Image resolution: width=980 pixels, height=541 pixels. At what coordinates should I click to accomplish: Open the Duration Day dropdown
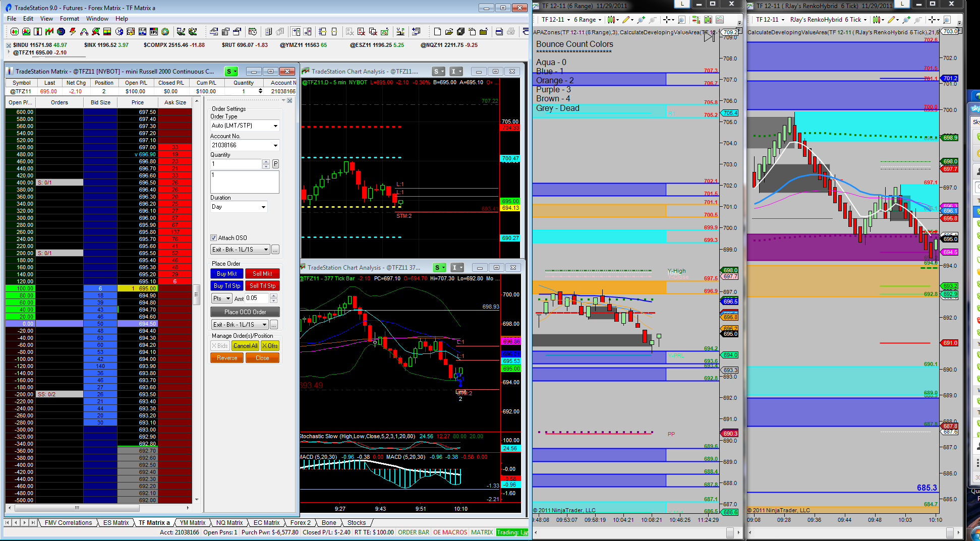[x=239, y=207]
